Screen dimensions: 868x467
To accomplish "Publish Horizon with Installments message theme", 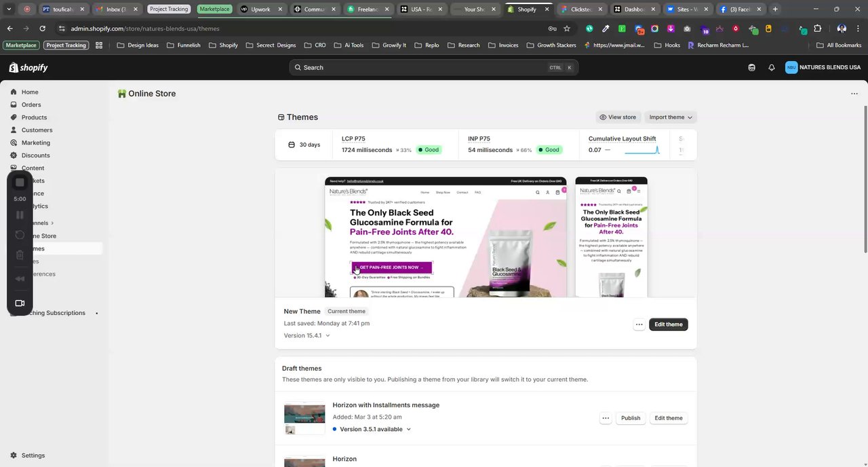I will click(x=631, y=418).
